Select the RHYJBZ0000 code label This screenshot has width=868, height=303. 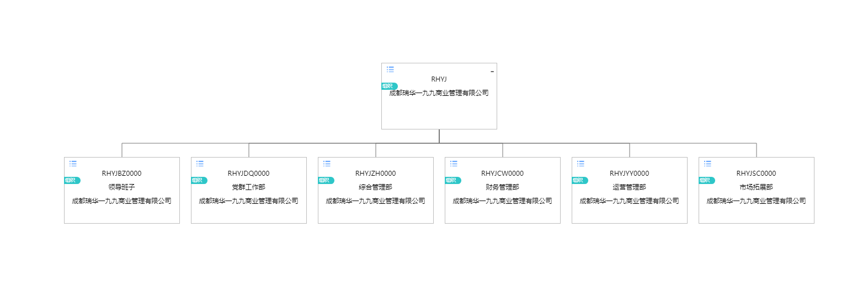(121, 174)
